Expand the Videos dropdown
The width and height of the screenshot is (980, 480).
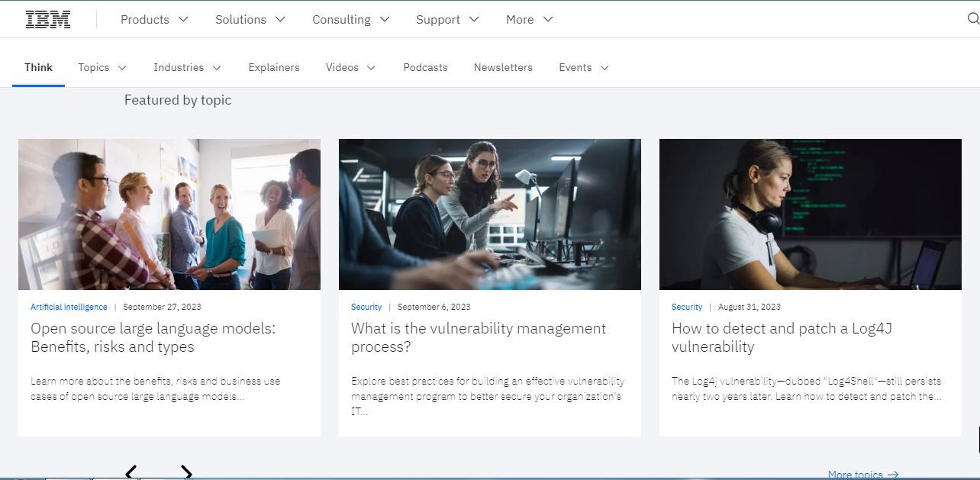tap(349, 67)
